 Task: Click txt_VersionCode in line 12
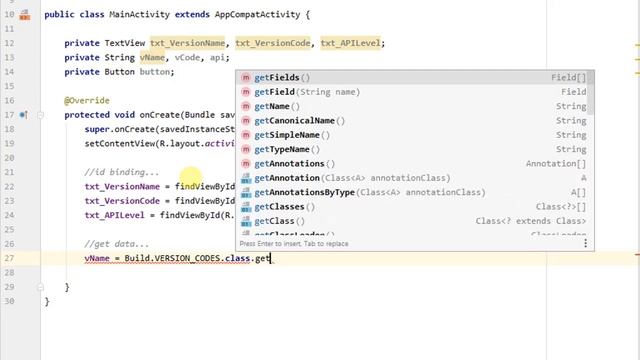[x=273, y=43]
